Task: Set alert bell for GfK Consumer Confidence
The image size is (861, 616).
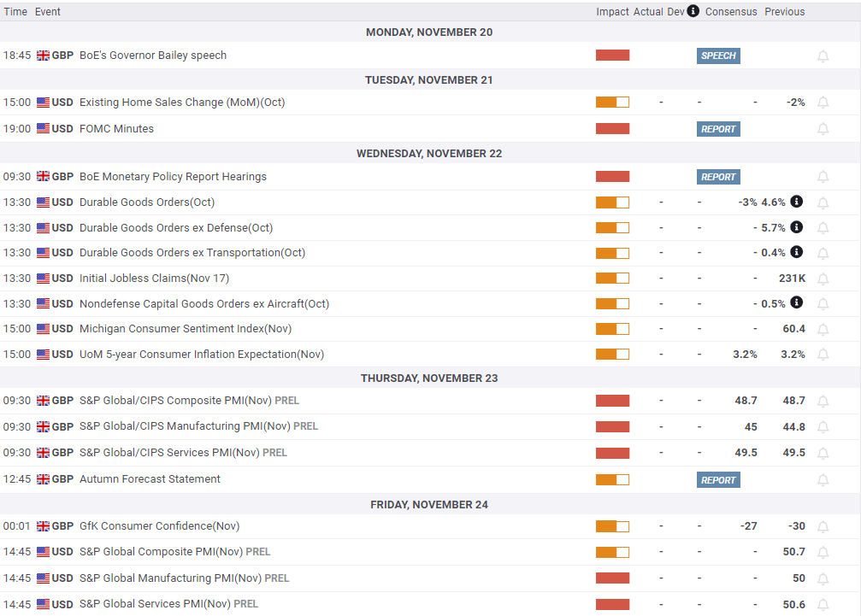Action: coord(823,526)
